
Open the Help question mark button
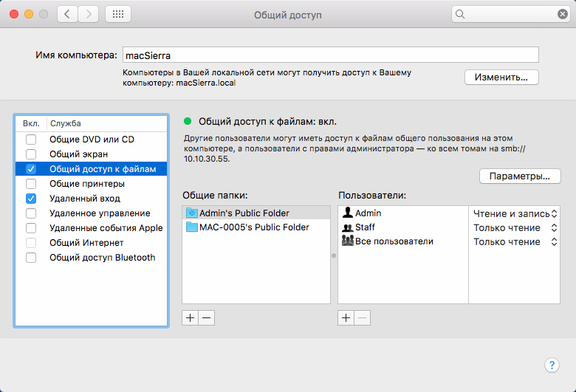[x=552, y=365]
